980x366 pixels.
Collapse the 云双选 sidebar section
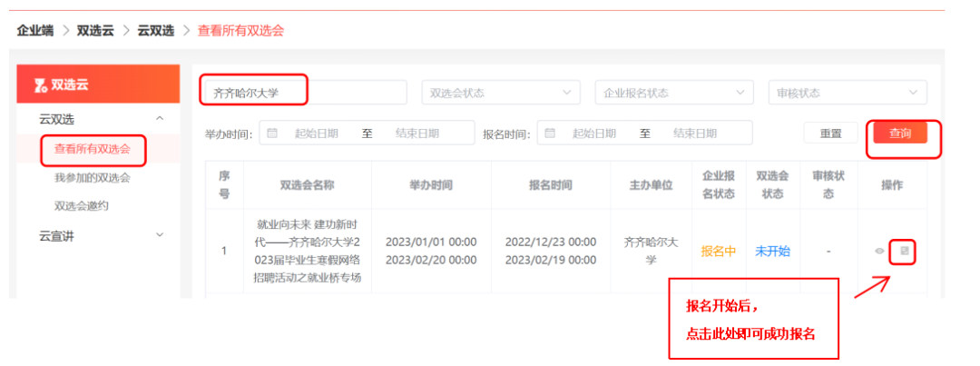coord(160,119)
